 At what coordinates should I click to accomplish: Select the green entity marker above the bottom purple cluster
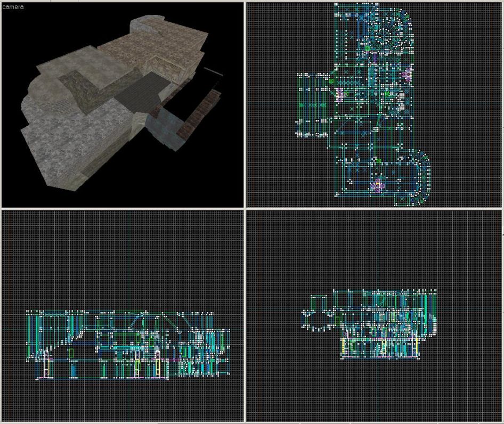tap(378, 160)
